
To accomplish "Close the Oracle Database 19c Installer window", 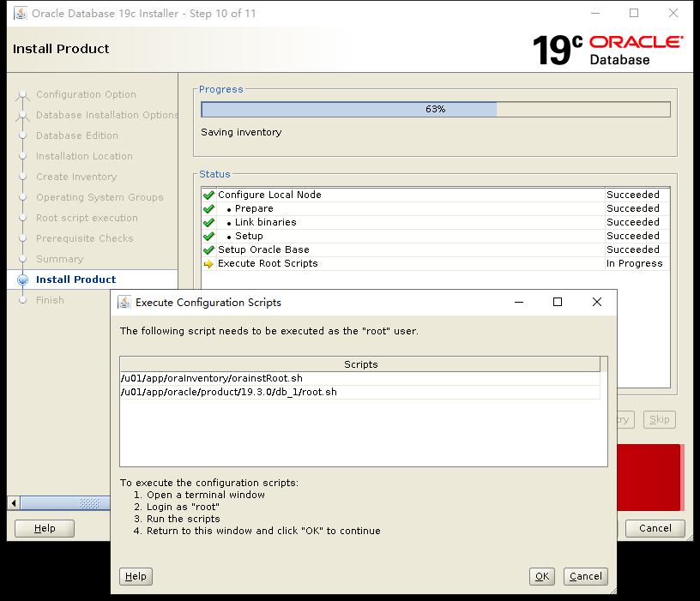I will 673,14.
